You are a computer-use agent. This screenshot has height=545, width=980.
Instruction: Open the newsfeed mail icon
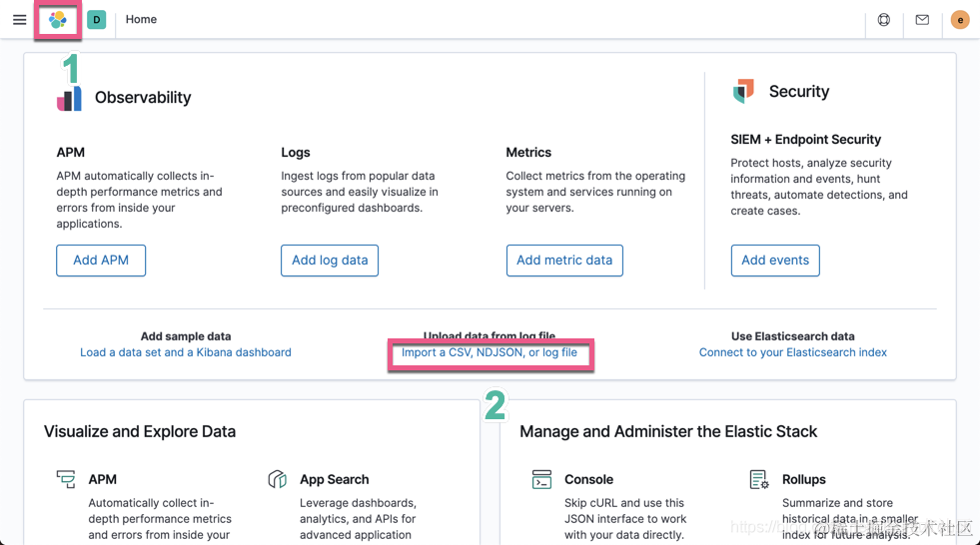coord(922,20)
